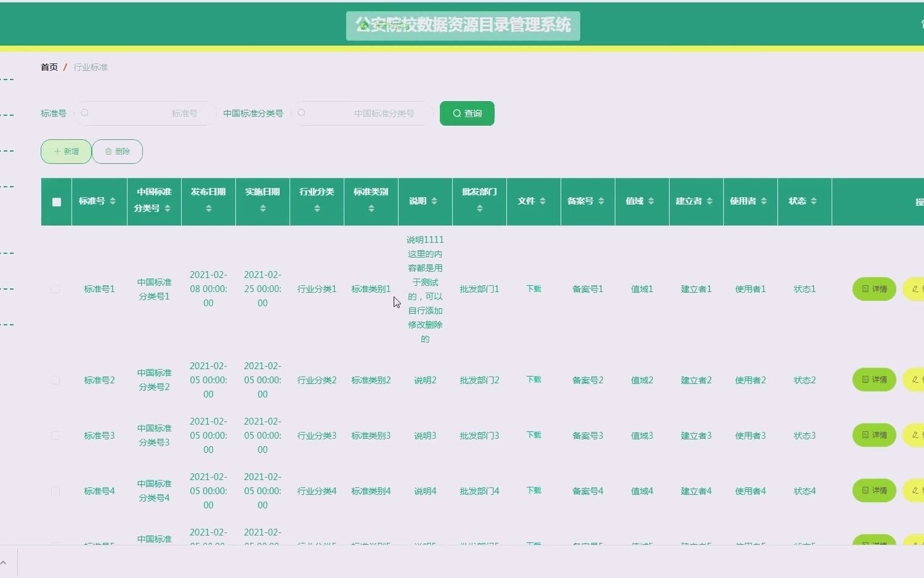Sort by 建立者 column arrows
This screenshot has height=578, width=924.
click(710, 201)
